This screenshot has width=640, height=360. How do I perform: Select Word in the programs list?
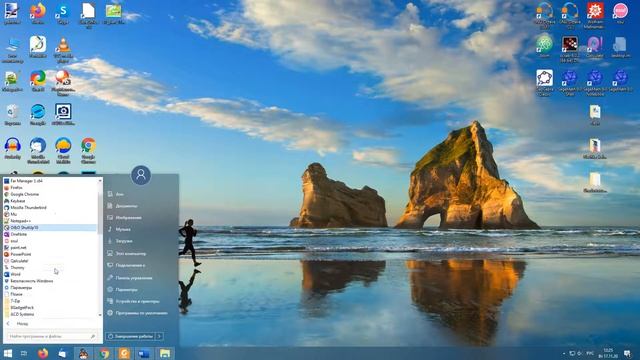50,274
